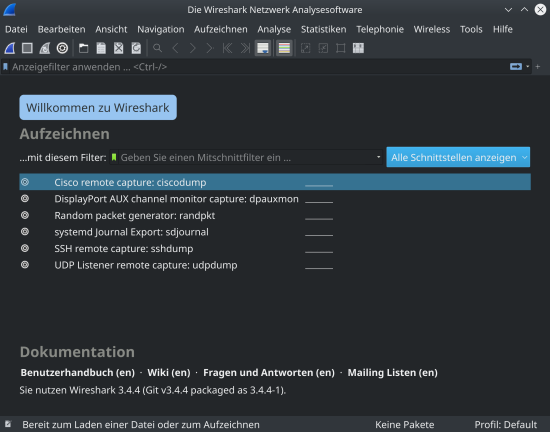This screenshot has height=432, width=550.
Task: Click the Willkommen zu Wireshark banner
Action: (x=98, y=108)
